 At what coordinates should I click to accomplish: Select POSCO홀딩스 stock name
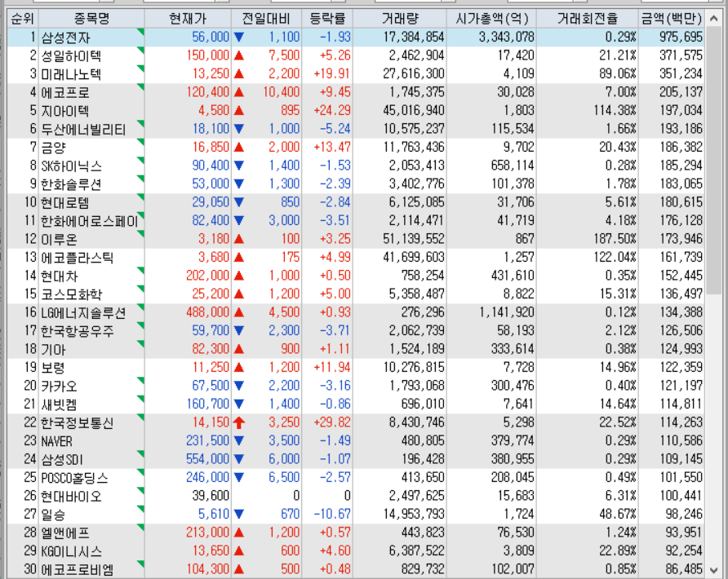pos(74,478)
